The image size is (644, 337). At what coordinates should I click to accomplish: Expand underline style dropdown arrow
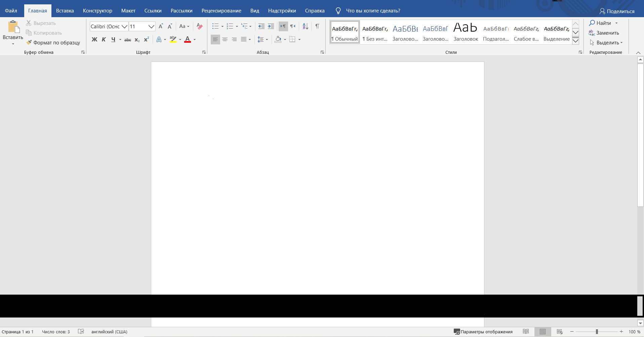click(120, 40)
